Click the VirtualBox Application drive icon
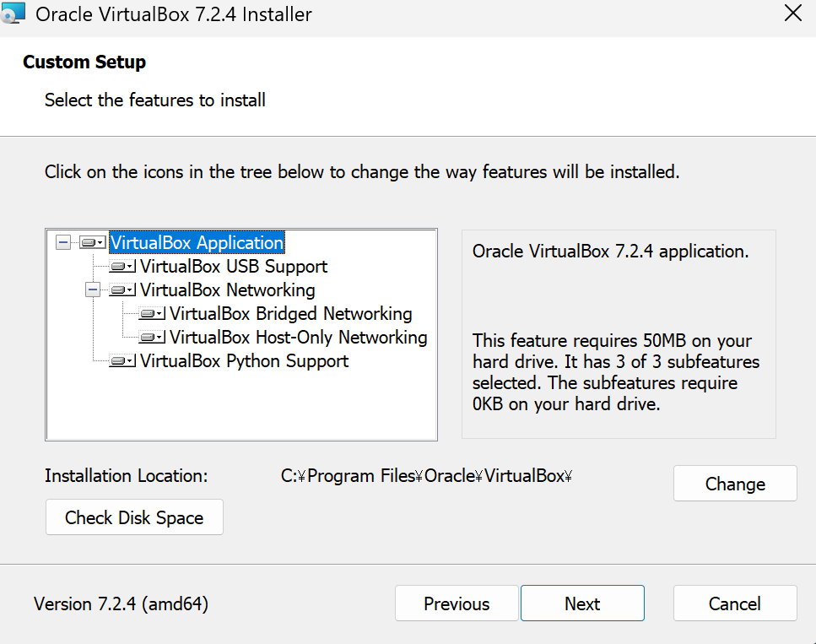Viewport: 816px width, 644px height. (92, 243)
